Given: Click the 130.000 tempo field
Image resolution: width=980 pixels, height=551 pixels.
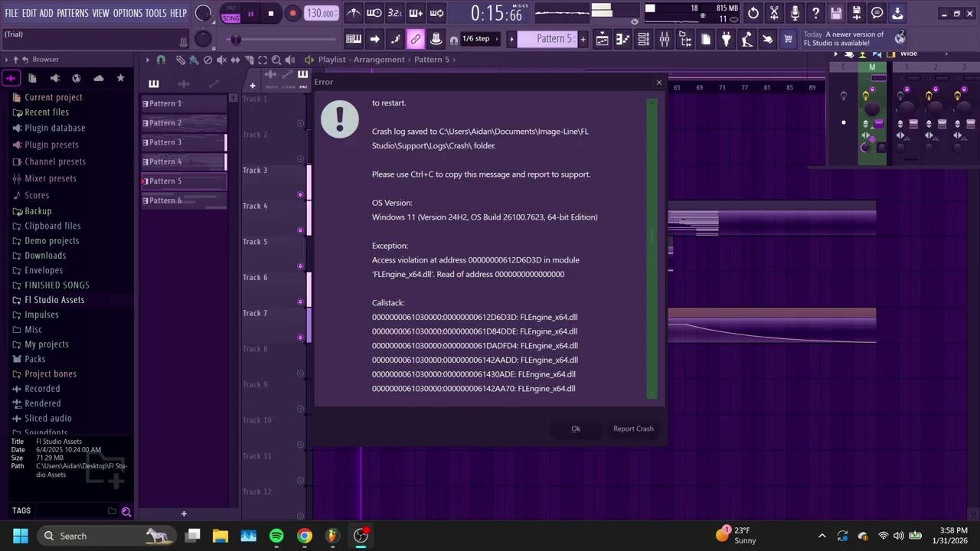Looking at the screenshot, I should 321,14.
